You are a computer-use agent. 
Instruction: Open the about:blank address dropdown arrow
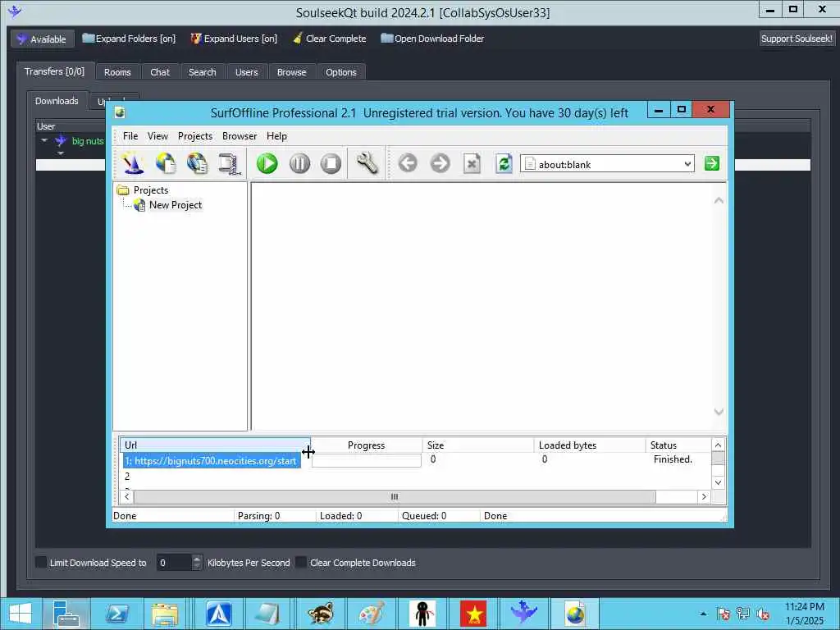688,164
